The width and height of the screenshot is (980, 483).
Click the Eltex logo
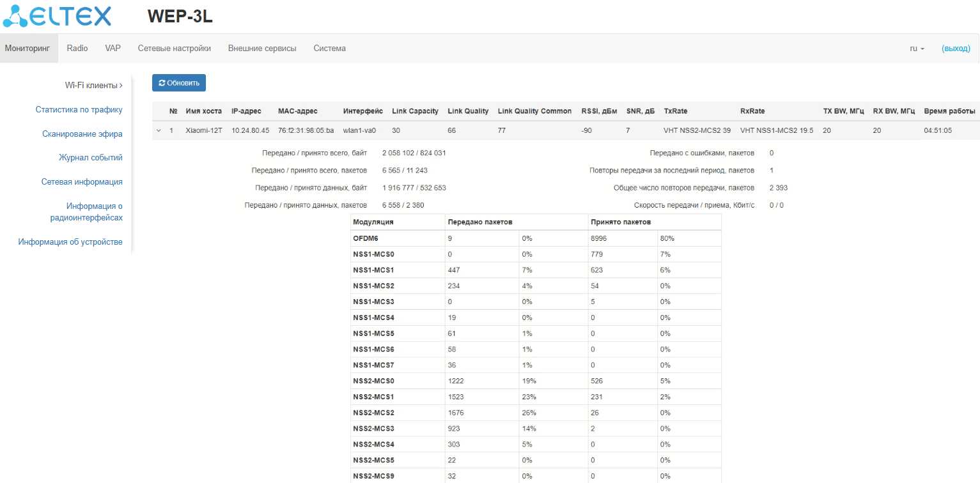[57, 17]
